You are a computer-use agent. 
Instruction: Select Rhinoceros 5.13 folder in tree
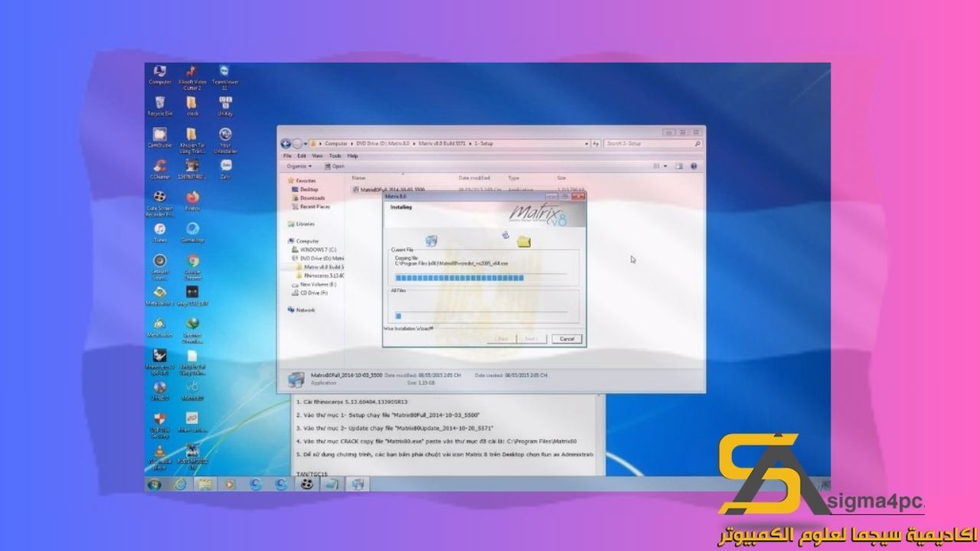pyautogui.click(x=322, y=275)
